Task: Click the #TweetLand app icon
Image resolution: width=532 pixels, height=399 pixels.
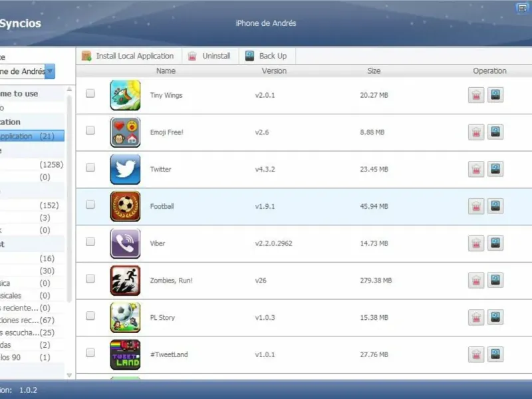Action: point(125,354)
